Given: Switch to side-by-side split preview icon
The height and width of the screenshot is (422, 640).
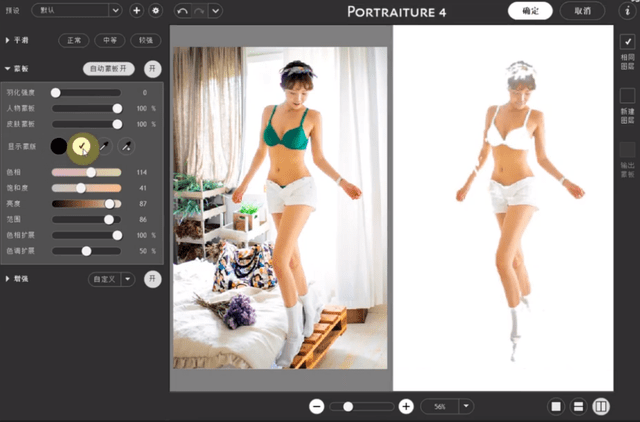Looking at the screenshot, I should [x=601, y=406].
